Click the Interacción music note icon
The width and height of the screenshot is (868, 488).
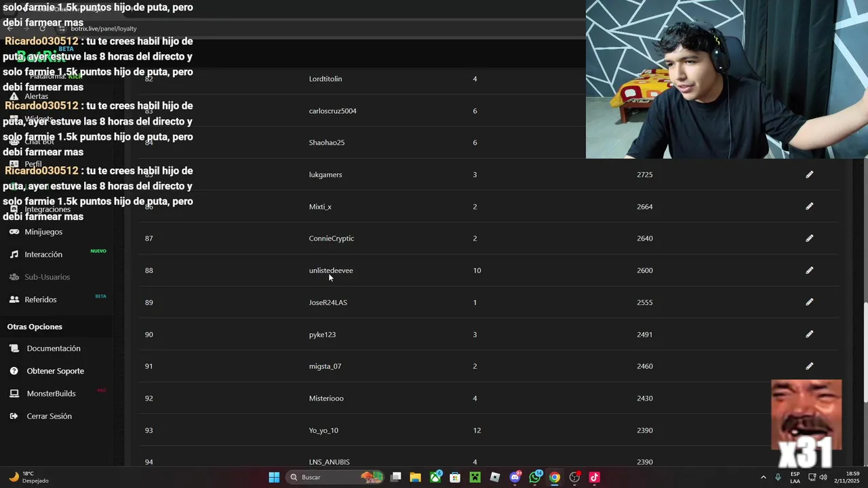pyautogui.click(x=14, y=254)
